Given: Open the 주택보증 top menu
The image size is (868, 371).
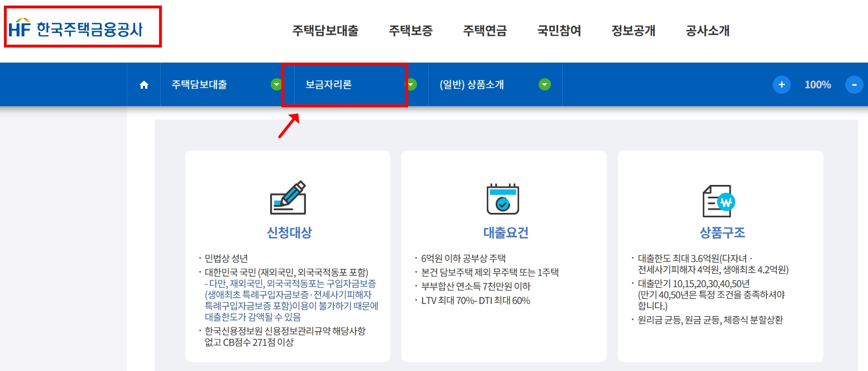Looking at the screenshot, I should click(411, 31).
